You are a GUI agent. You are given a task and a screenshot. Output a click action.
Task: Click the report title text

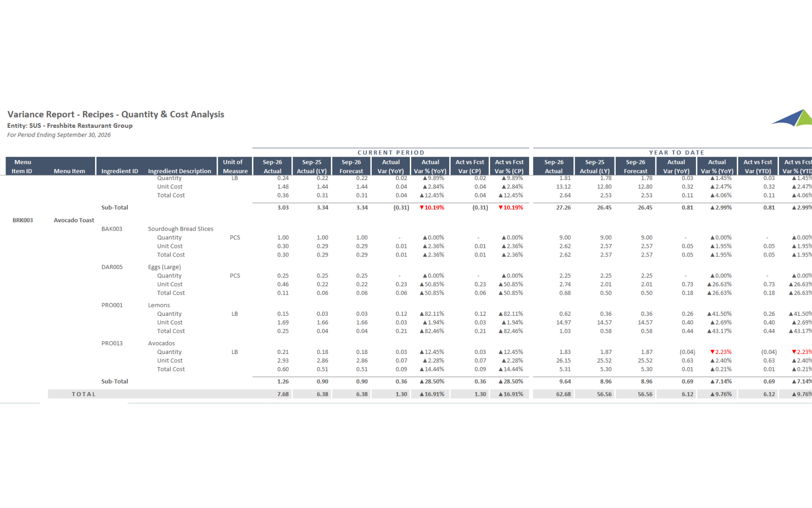coord(115,114)
